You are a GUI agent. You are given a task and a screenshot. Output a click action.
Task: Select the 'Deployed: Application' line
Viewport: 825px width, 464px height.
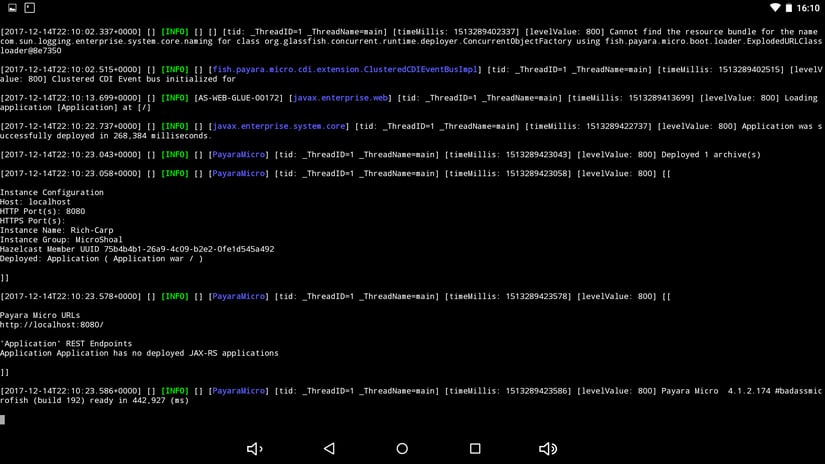[101, 258]
